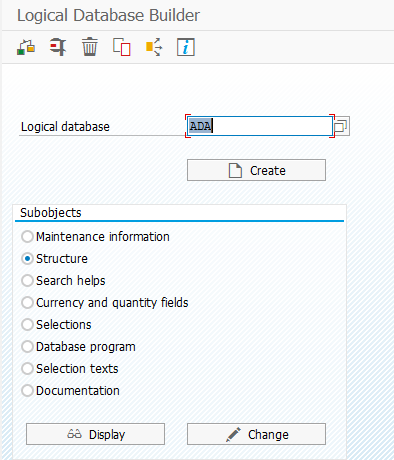
Task: Click the Subobjects group heading
Action: coord(51,213)
